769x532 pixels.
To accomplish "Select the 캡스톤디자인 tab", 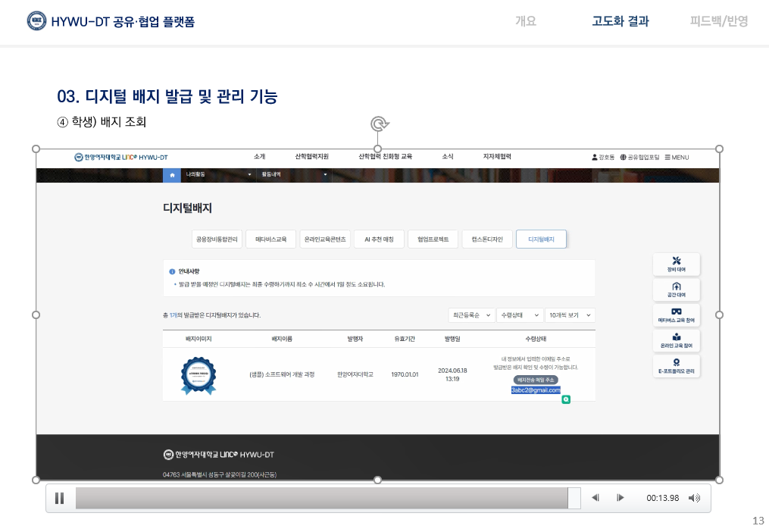I will (x=487, y=239).
